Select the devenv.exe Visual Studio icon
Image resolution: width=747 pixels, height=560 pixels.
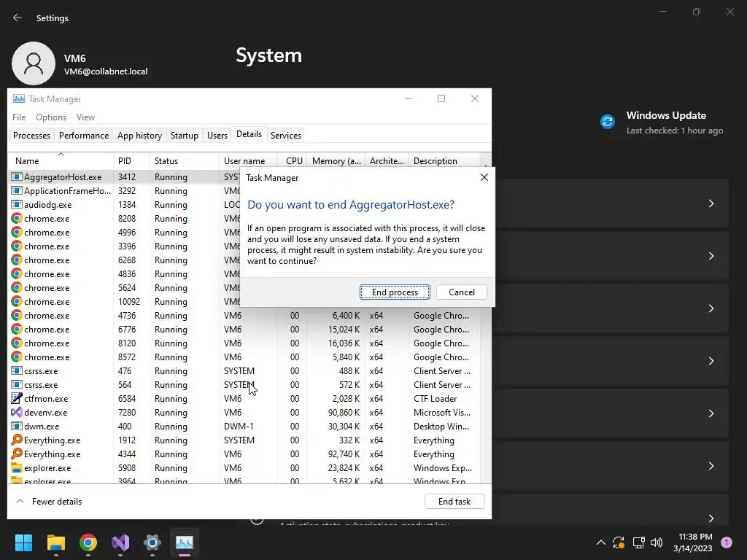pyautogui.click(x=17, y=412)
